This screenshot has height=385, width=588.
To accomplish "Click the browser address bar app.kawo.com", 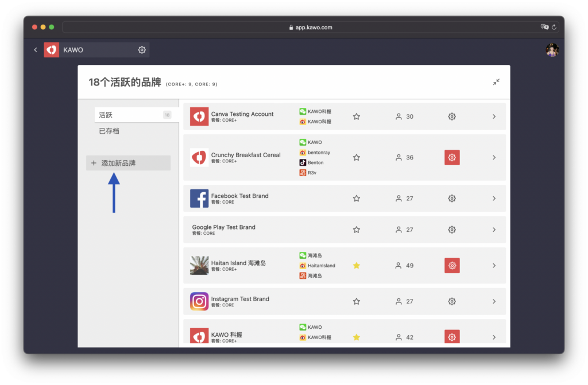I will [310, 27].
